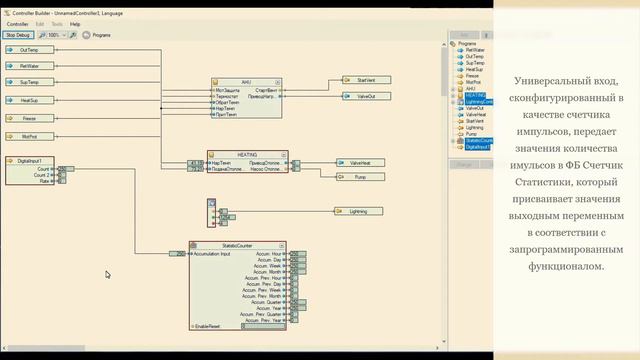Open the Controller menu
Image resolution: width=640 pixels, height=360 pixels.
click(18, 24)
